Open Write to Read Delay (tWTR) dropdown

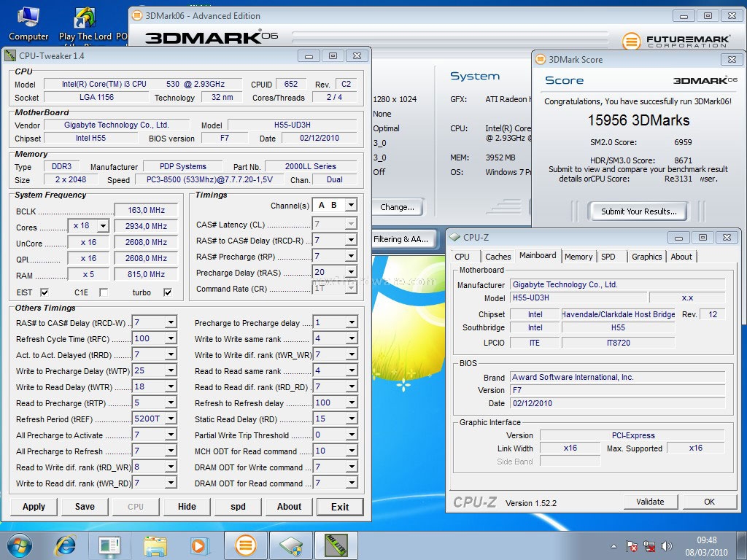[x=171, y=386]
